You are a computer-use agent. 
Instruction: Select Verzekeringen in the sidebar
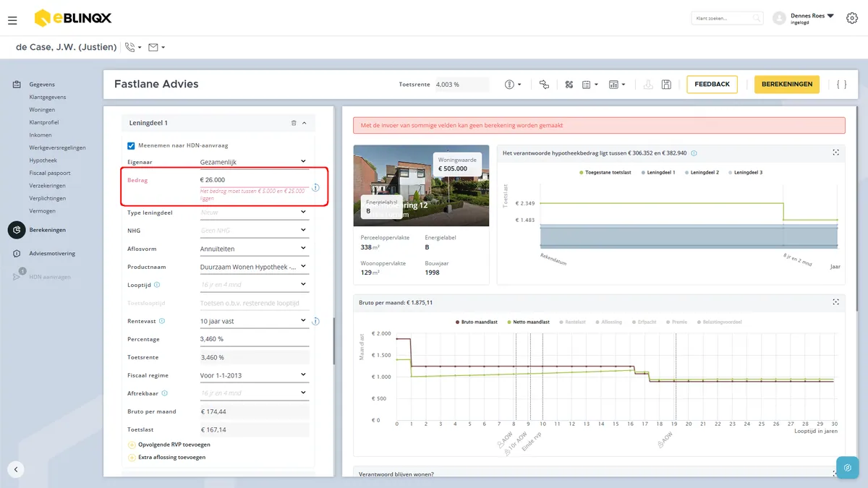point(48,186)
